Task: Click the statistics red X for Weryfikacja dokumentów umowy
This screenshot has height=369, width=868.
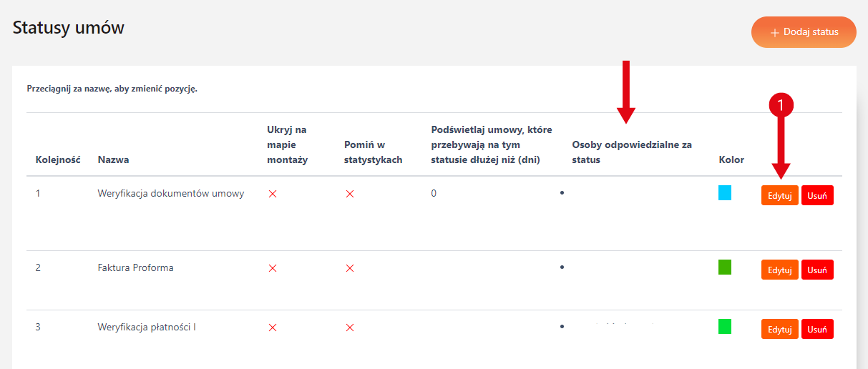Action: click(x=350, y=194)
